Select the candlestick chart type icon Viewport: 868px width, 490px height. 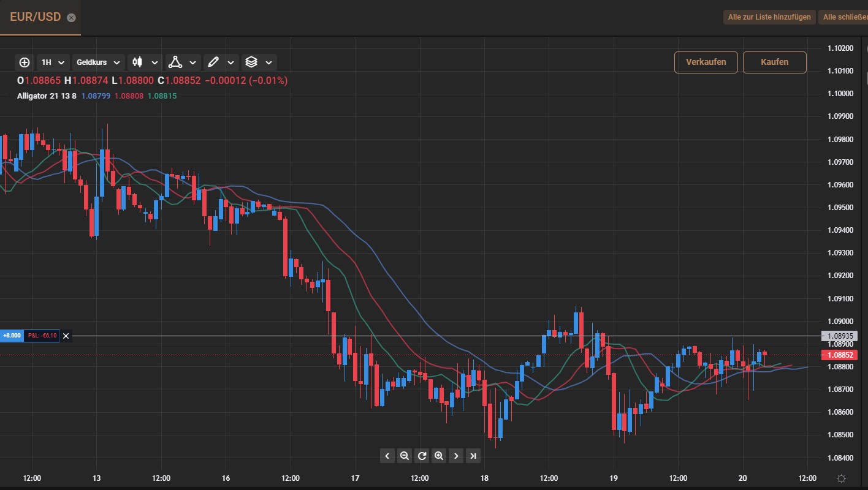point(137,62)
